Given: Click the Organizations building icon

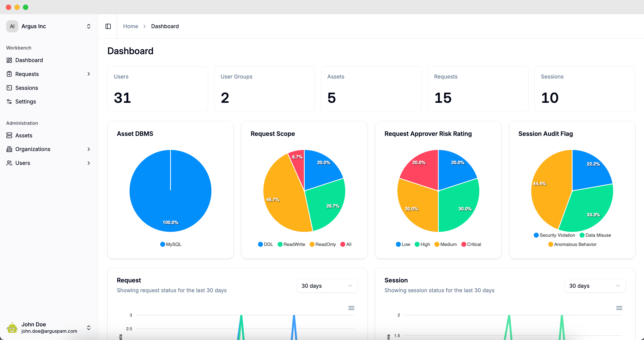Looking at the screenshot, I should click(9, 149).
